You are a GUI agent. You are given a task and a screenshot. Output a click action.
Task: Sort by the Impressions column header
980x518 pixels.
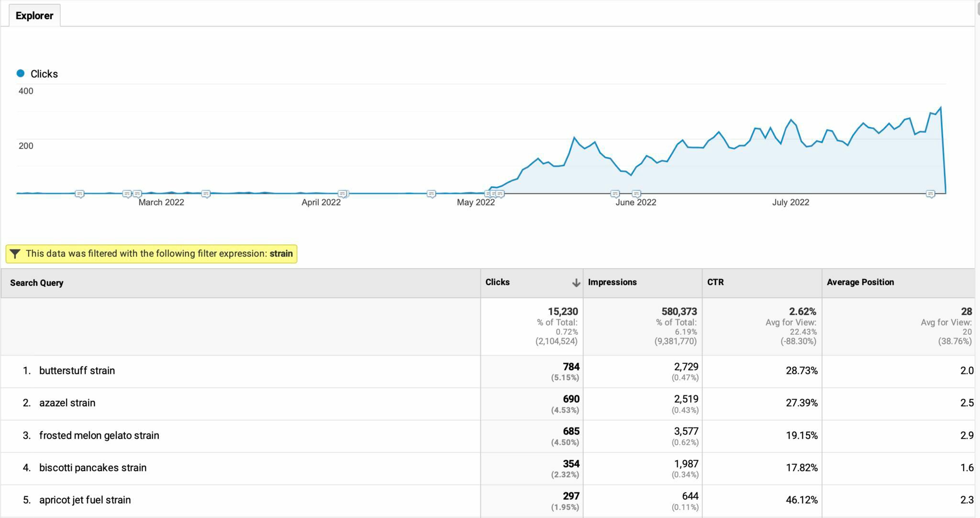point(612,282)
